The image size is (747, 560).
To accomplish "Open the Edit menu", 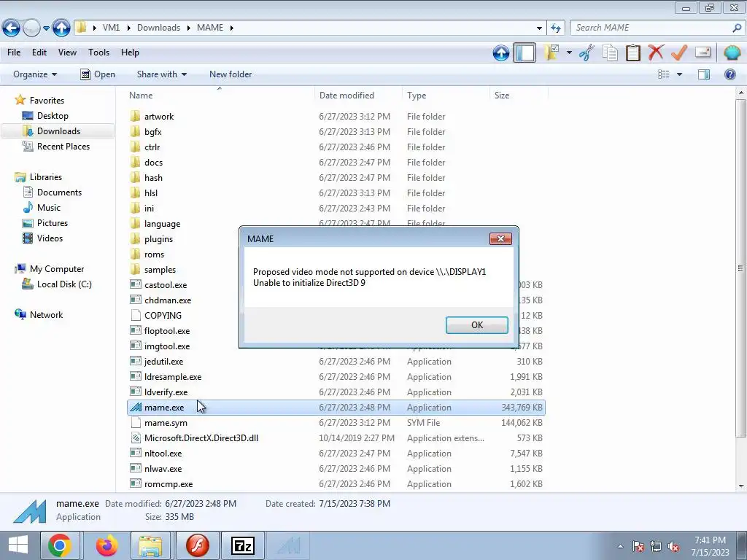I will point(39,52).
